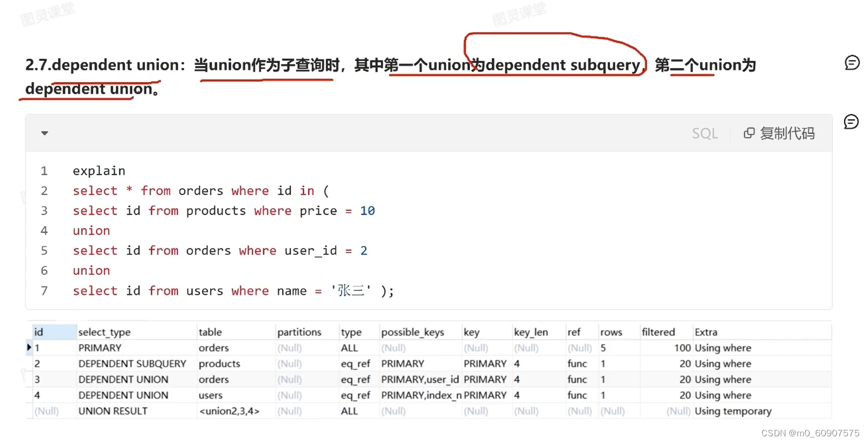Click the 'key_len' column header
The width and height of the screenshot is (868, 443).
point(539,332)
